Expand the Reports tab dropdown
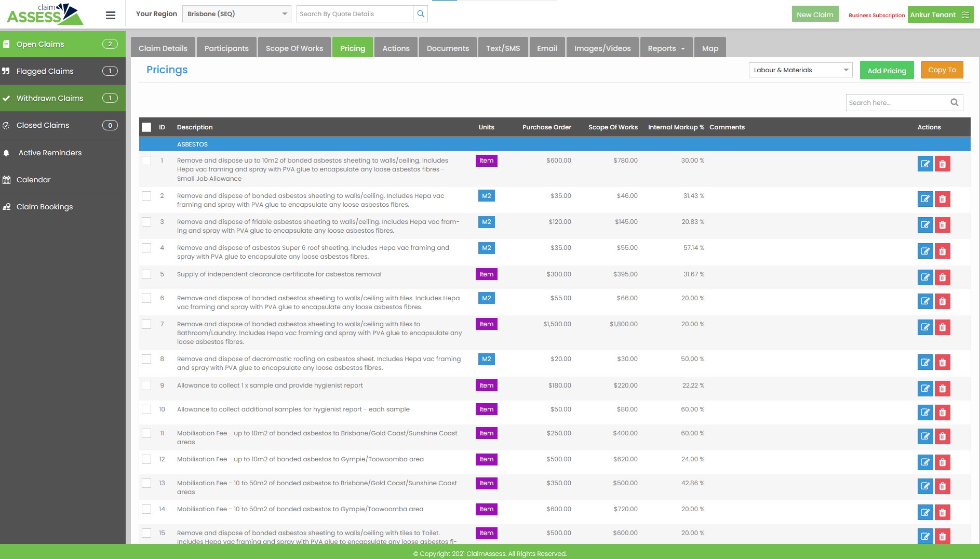This screenshot has width=980, height=559. click(x=666, y=48)
